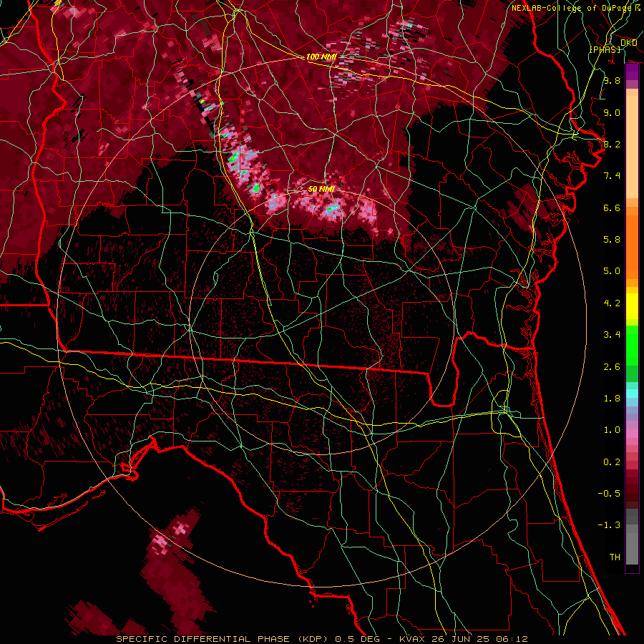Click the "NEXLAB-College of DuPage" credit text
This screenshot has width=644, height=644.
pos(571,8)
